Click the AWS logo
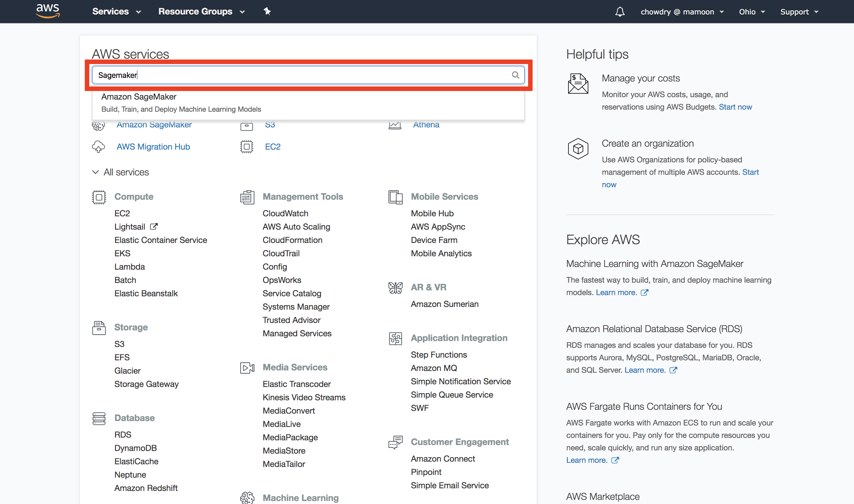 pos(47,11)
